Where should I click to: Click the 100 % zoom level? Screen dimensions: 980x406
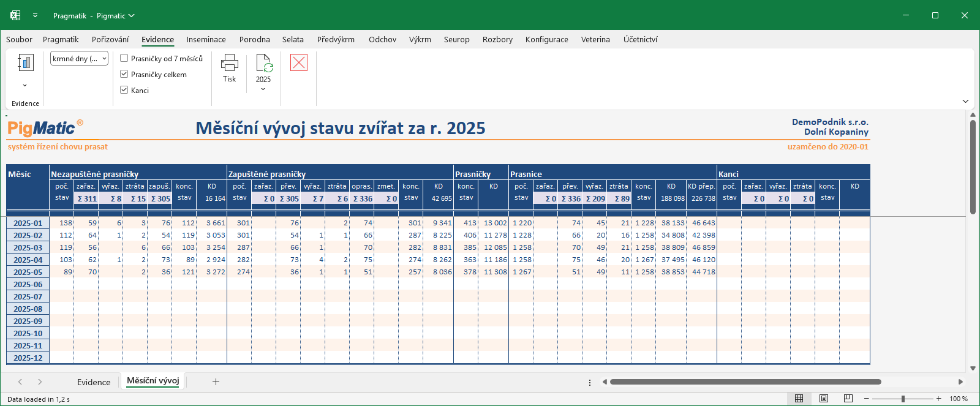coord(959,399)
